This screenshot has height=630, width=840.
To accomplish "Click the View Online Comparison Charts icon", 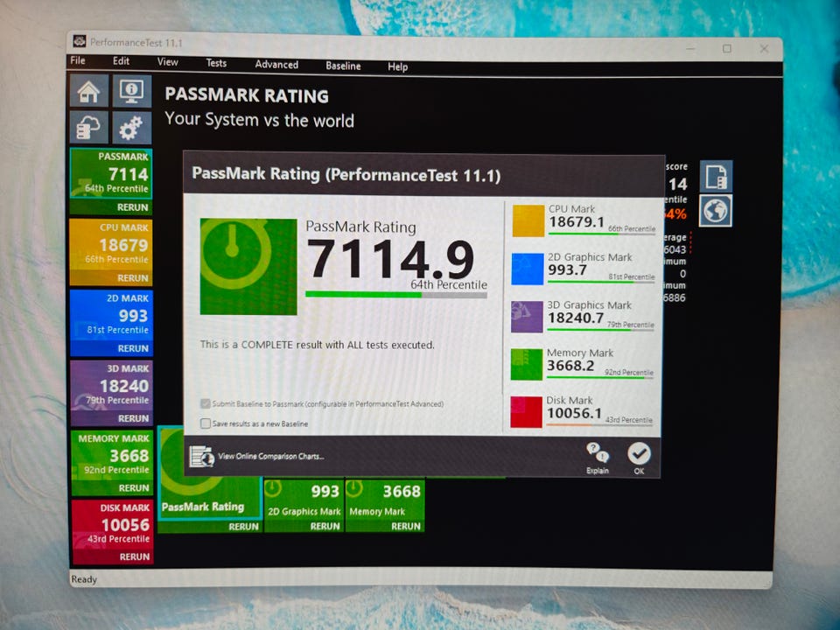I will click(x=202, y=457).
